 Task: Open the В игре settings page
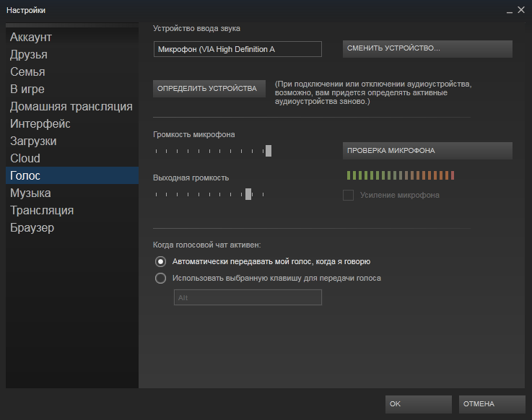27,89
